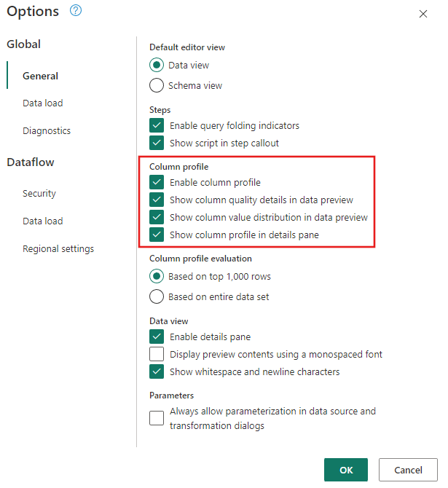Open Security under Dataflow
Viewport: 448px width, 488px height.
tap(39, 193)
